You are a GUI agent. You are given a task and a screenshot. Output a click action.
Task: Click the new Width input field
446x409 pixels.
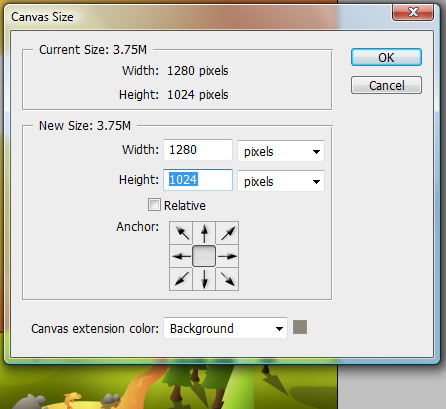[x=198, y=150]
